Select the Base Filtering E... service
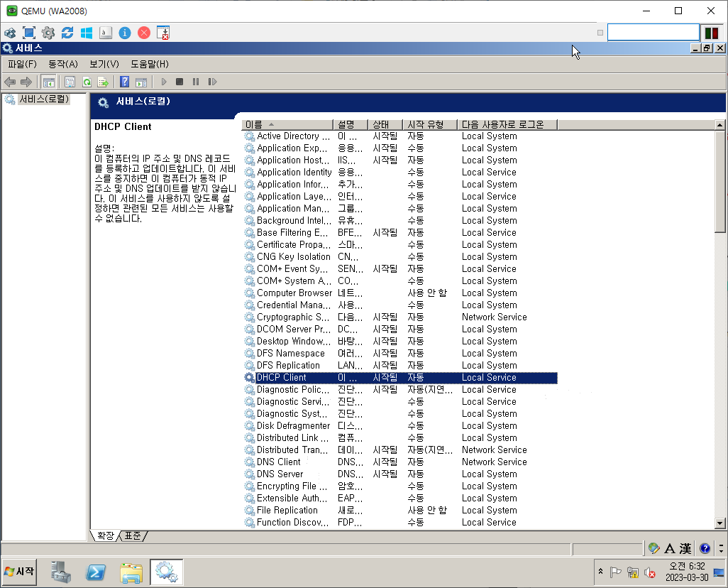 click(399, 233)
